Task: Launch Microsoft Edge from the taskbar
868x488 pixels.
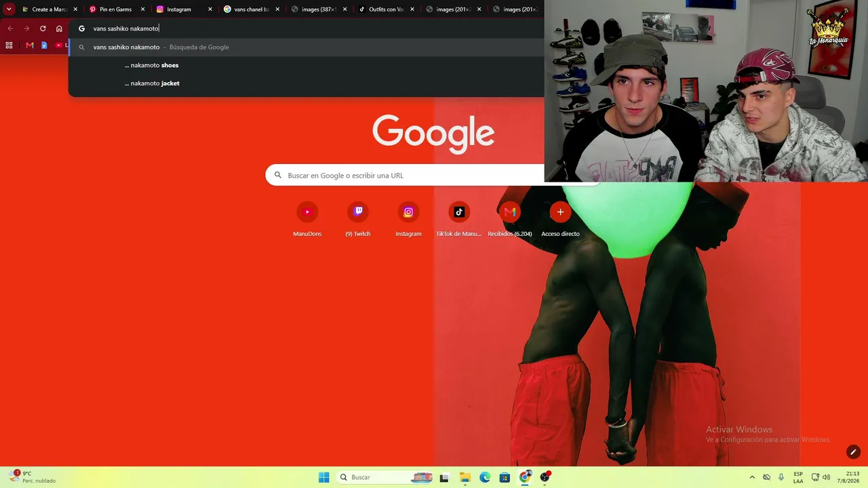Action: pos(485,477)
